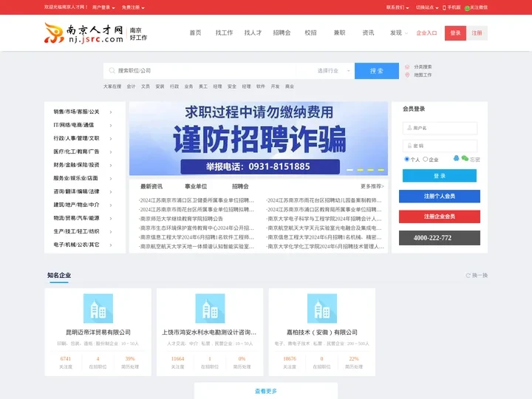Image resolution: width=532 pixels, height=399 pixels.
Task: Click the 分类搜索 category icon
Action: [x=407, y=66]
